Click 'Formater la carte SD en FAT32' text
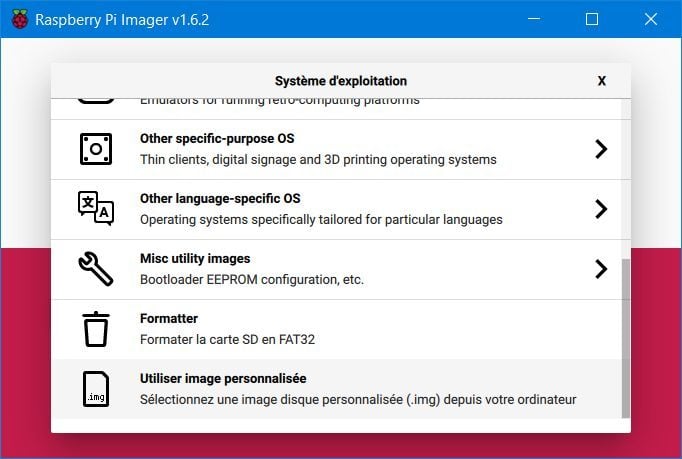 (227, 339)
